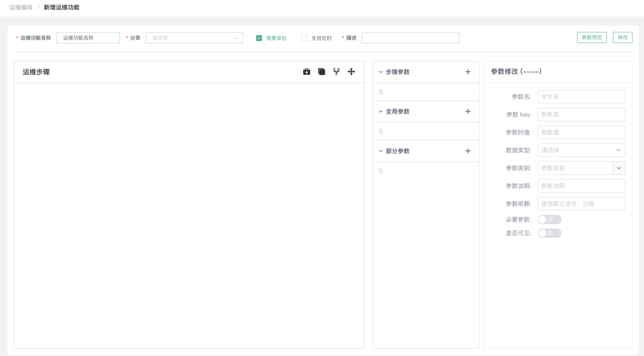
Task: Add a new 步骤参数 with plus icon
Action: point(468,72)
